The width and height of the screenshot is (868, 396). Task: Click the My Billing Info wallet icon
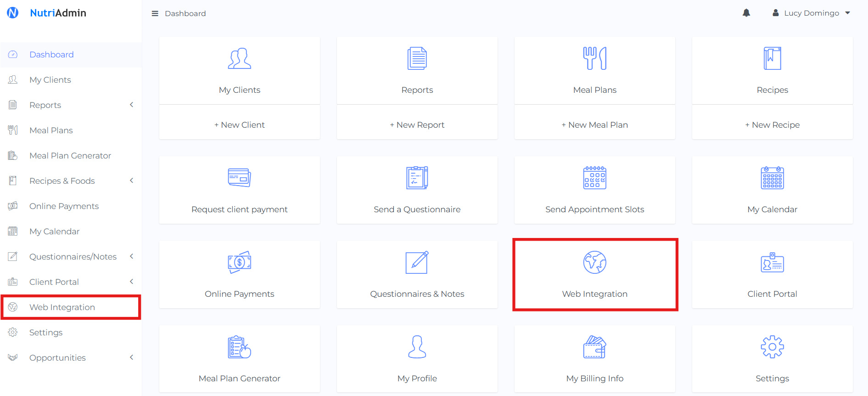coord(595,347)
